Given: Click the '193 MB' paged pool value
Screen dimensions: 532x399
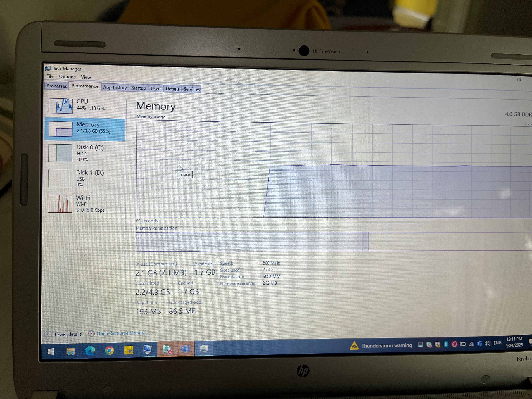Looking at the screenshot, I should 148,312.
